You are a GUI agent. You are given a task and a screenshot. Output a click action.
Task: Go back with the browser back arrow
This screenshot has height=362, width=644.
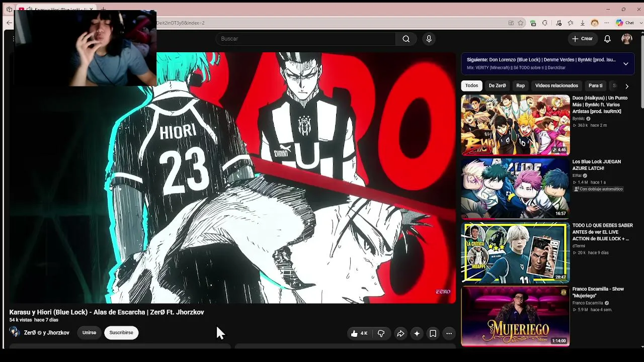click(x=9, y=23)
